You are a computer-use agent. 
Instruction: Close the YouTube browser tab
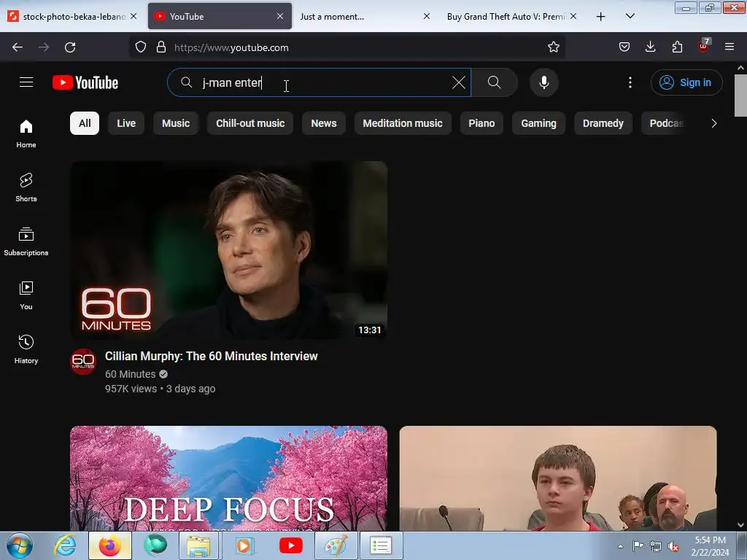pos(280,17)
